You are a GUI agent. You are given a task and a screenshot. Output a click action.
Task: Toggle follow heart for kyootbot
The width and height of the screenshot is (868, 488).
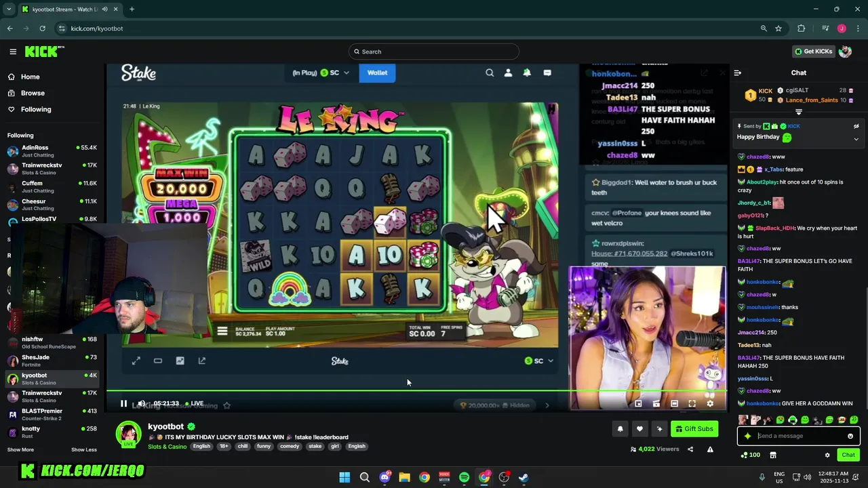[639, 428]
